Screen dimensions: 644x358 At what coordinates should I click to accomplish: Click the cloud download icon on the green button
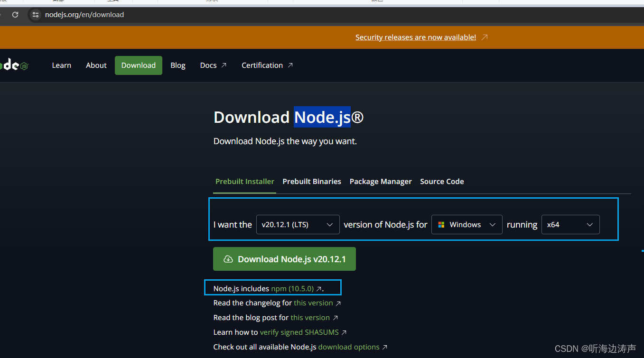click(228, 259)
